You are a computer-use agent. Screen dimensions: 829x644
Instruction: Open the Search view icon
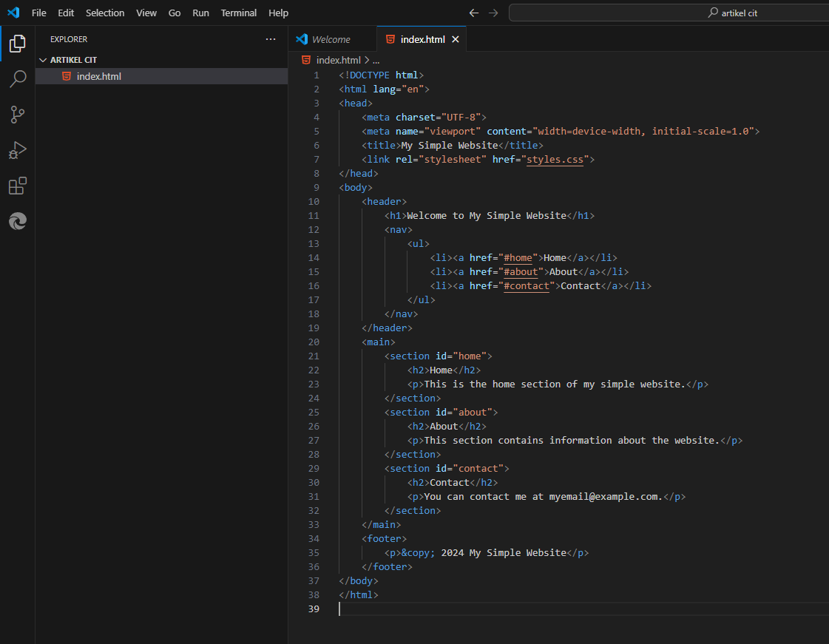17,78
